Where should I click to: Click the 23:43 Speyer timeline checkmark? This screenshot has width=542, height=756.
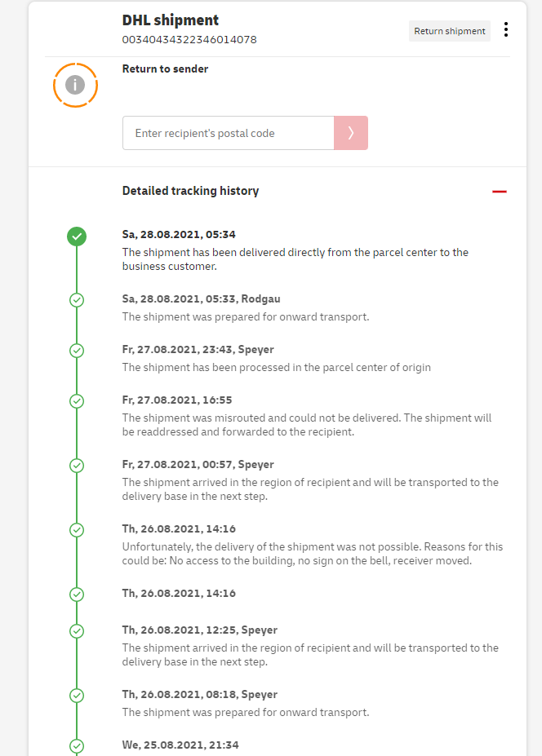pos(77,350)
